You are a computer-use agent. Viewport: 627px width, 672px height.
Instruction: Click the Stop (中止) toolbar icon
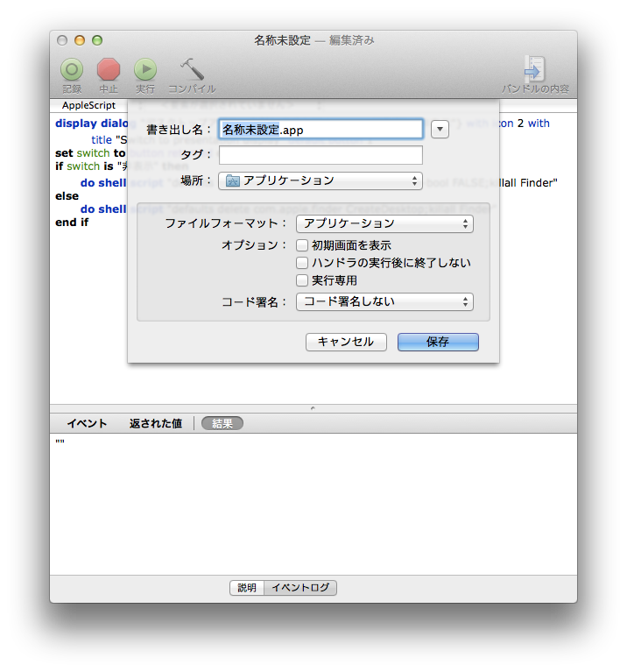point(109,70)
